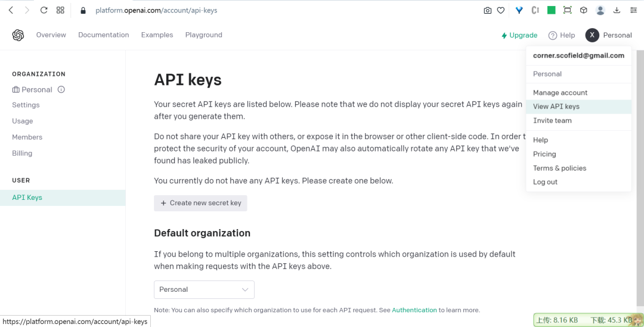Choose Log out in account menu
The height and width of the screenshot is (327, 644).
(x=545, y=182)
